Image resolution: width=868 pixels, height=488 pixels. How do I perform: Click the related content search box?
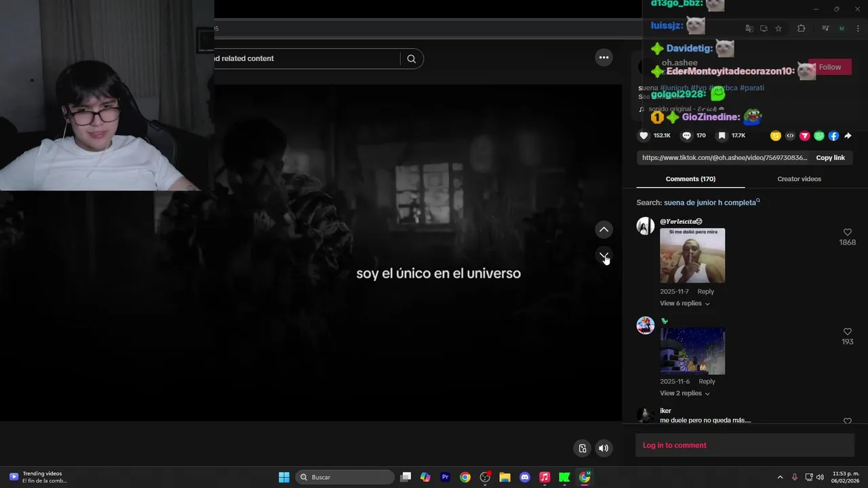309,59
